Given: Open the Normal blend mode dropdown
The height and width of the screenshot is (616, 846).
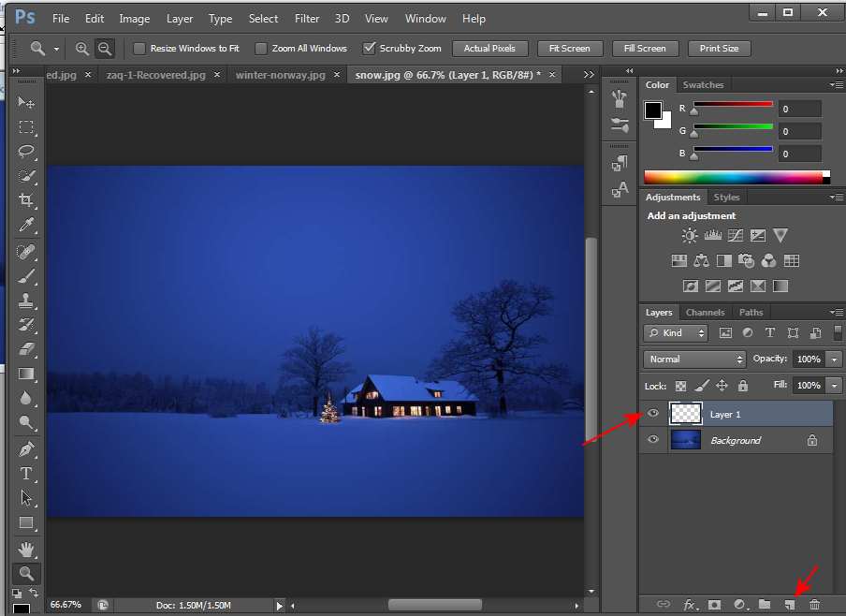Looking at the screenshot, I should pos(694,359).
